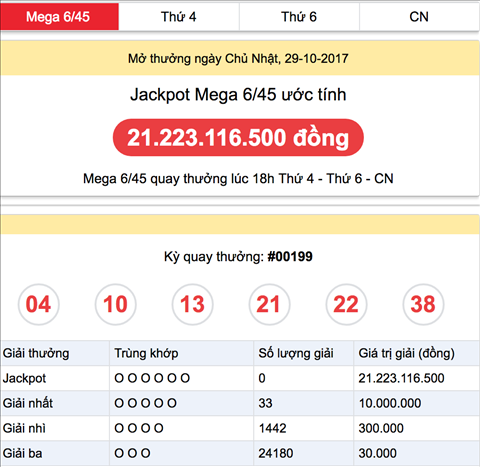Screen dimensions: 480x467
Task: Click the four-circle match pattern for Giải nhì
Action: click(139, 428)
